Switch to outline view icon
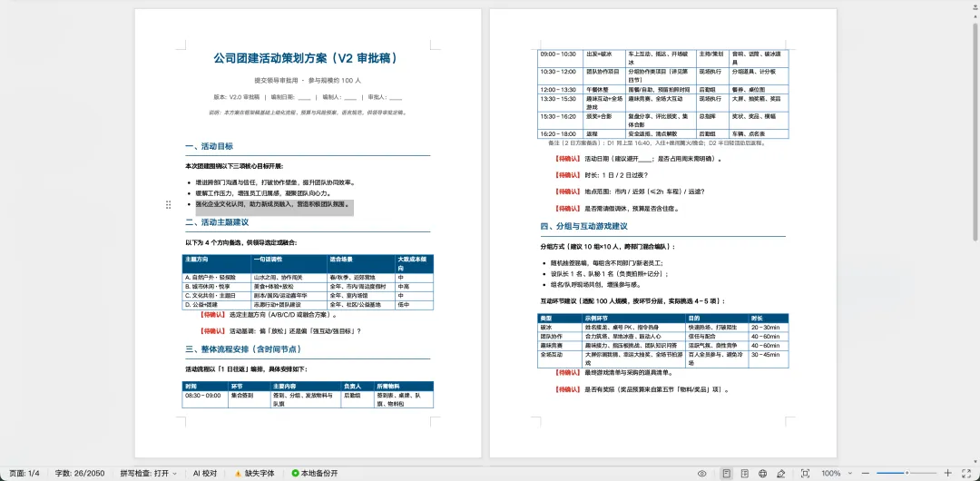 [x=745, y=474]
